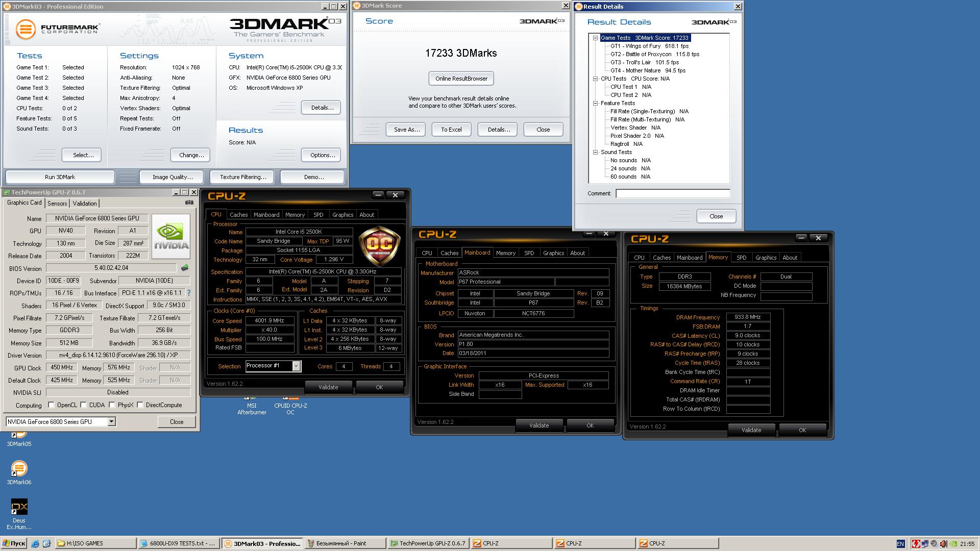Click the Image Quality... button
The height and width of the screenshot is (551, 980).
(x=173, y=177)
